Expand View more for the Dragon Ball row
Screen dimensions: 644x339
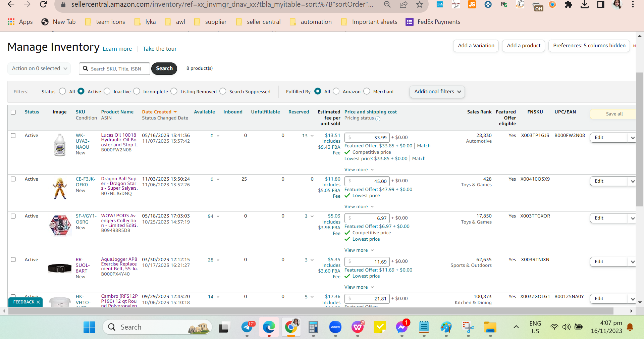359,207
